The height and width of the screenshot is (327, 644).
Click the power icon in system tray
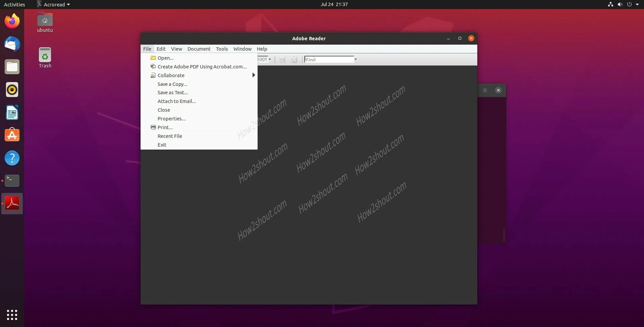coord(629,4)
